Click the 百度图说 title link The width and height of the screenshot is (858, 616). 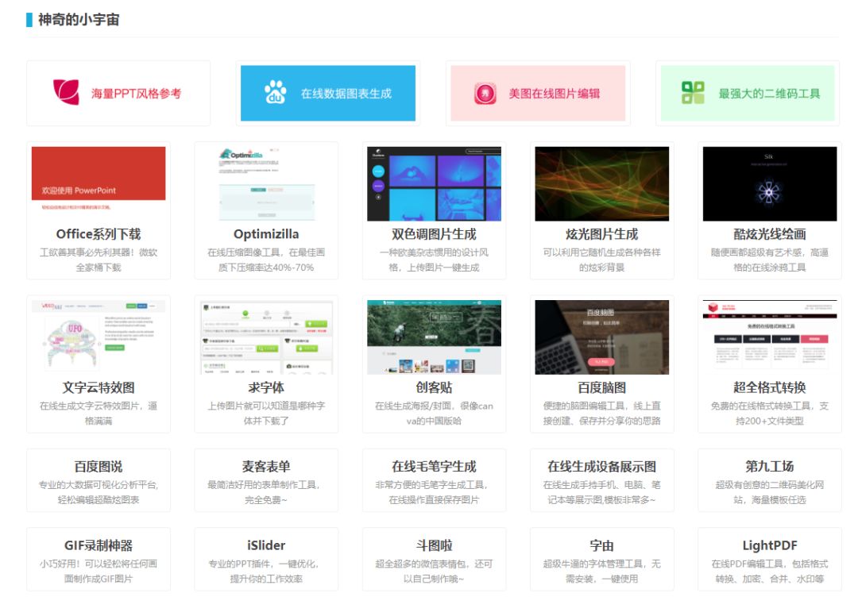tap(99, 466)
